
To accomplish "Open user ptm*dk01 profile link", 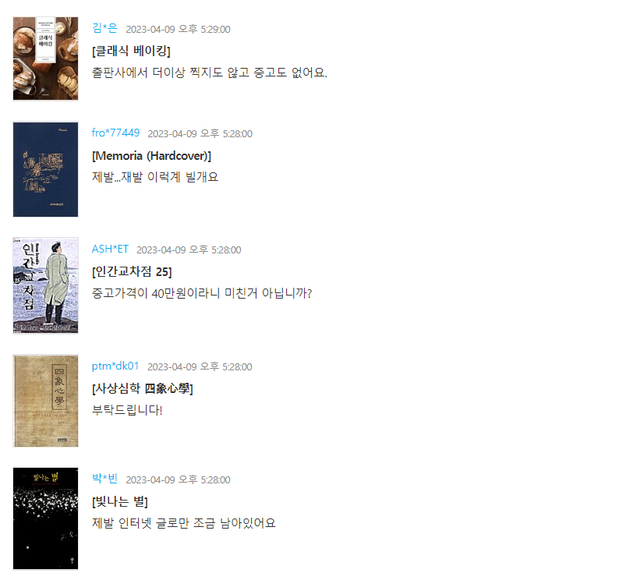I will tap(115, 366).
